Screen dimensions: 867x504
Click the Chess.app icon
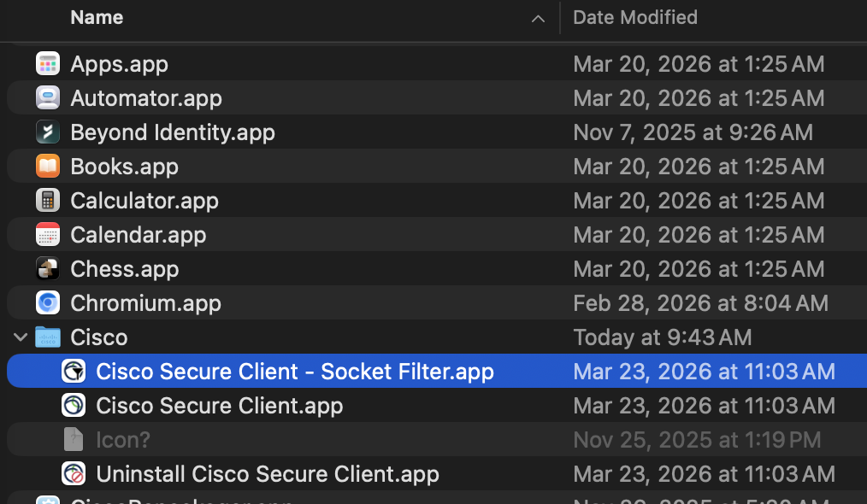tap(48, 268)
